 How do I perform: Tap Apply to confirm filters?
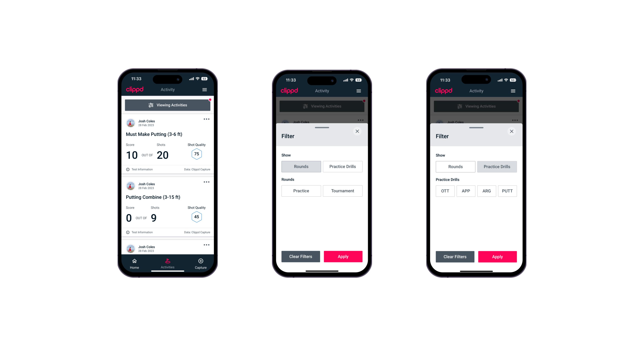[x=343, y=256]
